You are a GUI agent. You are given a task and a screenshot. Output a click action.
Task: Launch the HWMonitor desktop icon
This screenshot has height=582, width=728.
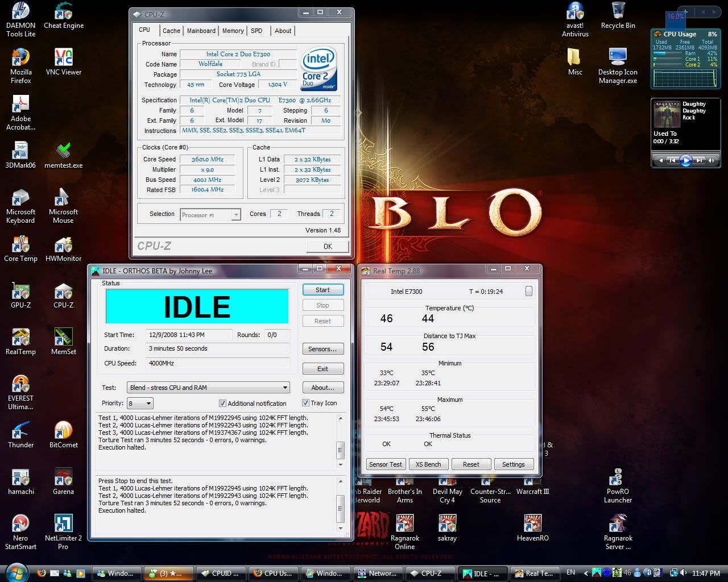pyautogui.click(x=63, y=245)
